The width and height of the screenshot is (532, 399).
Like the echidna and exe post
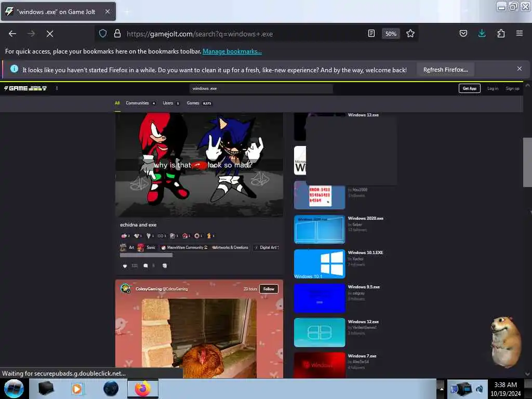[125, 266]
